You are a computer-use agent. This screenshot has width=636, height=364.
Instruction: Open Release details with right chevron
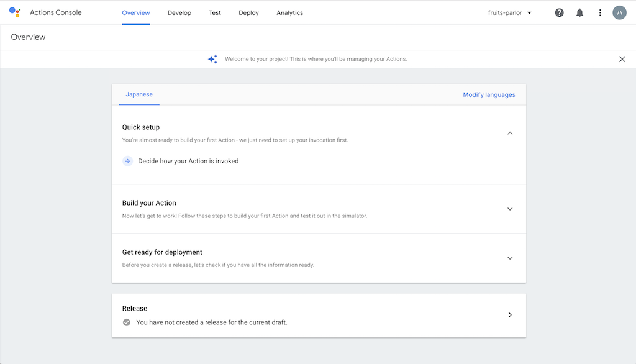510,315
